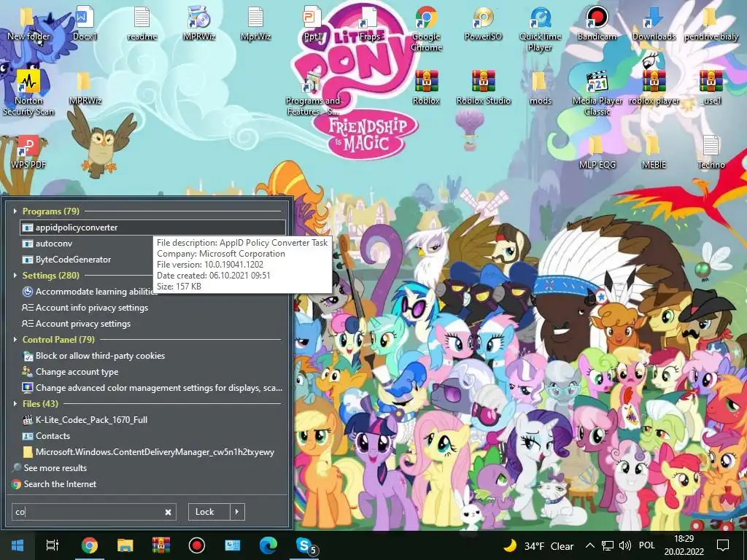
Task: Open the Lock button arrow menu
Action: coord(237,512)
